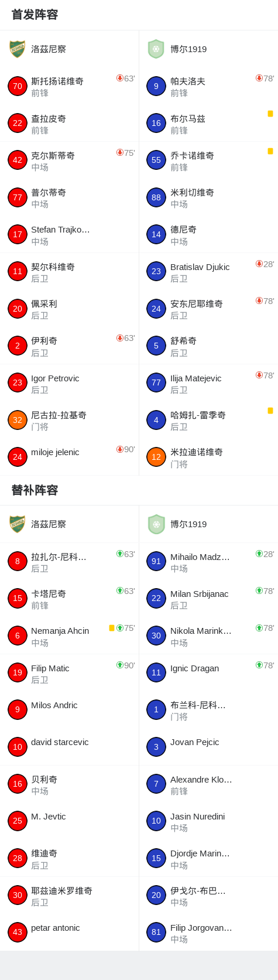Tap the 洛兹尼察 team crest in starting lineup
The height and width of the screenshot is (980, 278).
[17, 49]
